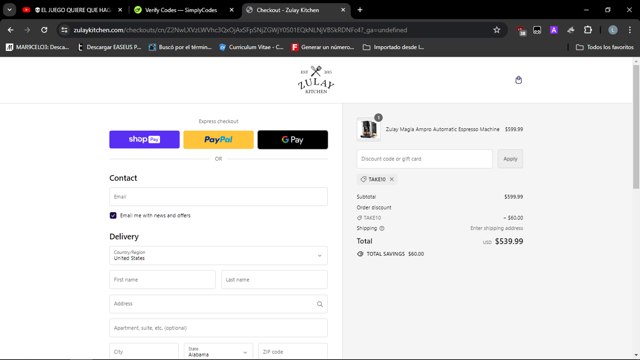Click the espresso machine product thumbnail
The height and width of the screenshot is (360, 640).
tap(369, 129)
